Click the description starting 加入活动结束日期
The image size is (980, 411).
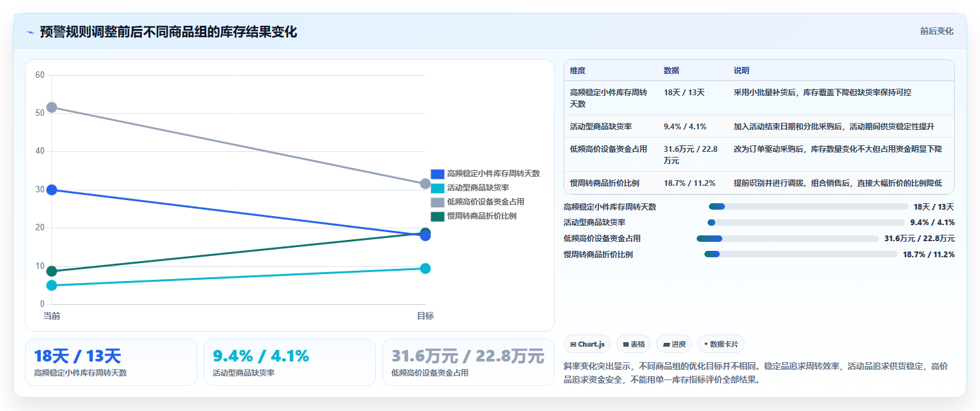pos(834,127)
